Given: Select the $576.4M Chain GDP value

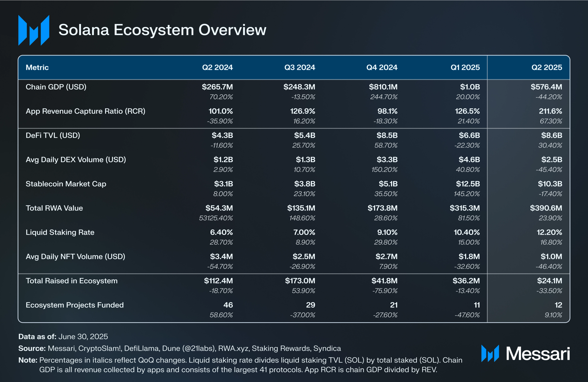Looking at the screenshot, I should click(x=546, y=87).
